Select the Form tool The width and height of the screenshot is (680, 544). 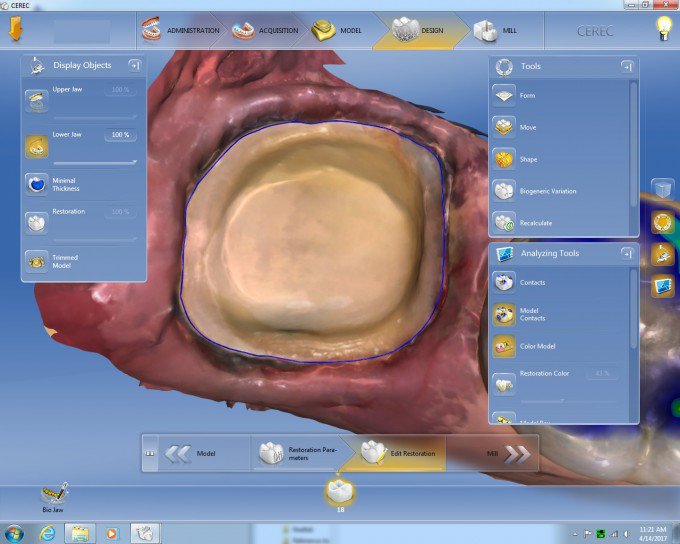[504, 95]
